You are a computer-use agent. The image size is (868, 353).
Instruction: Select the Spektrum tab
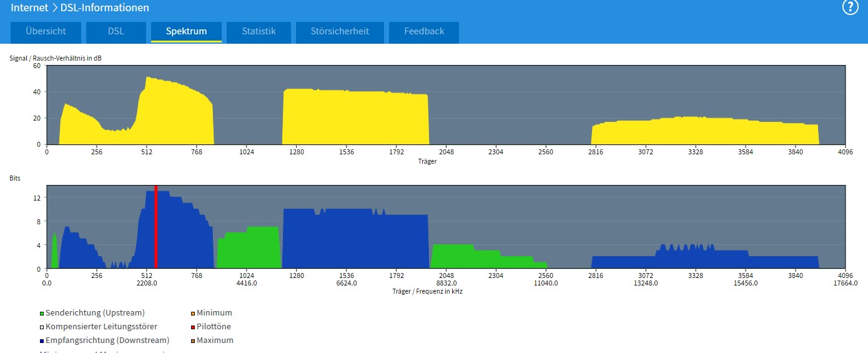pyautogui.click(x=186, y=31)
